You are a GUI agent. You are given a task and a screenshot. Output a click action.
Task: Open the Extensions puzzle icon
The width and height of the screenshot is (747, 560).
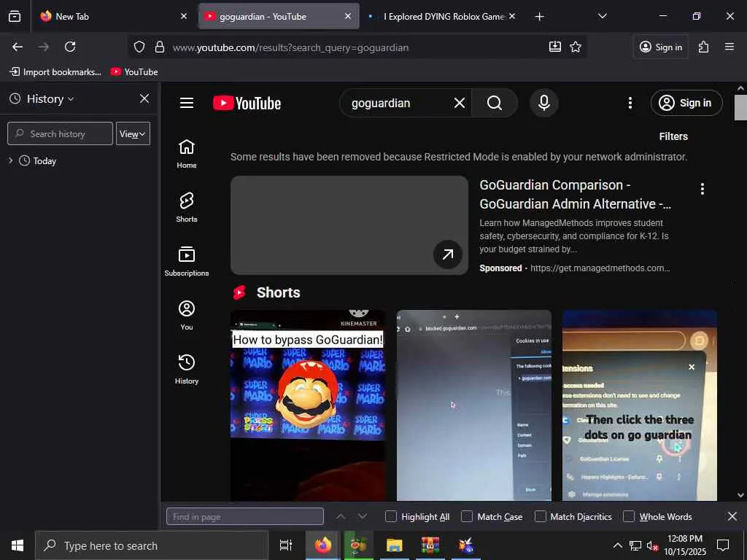704,47
